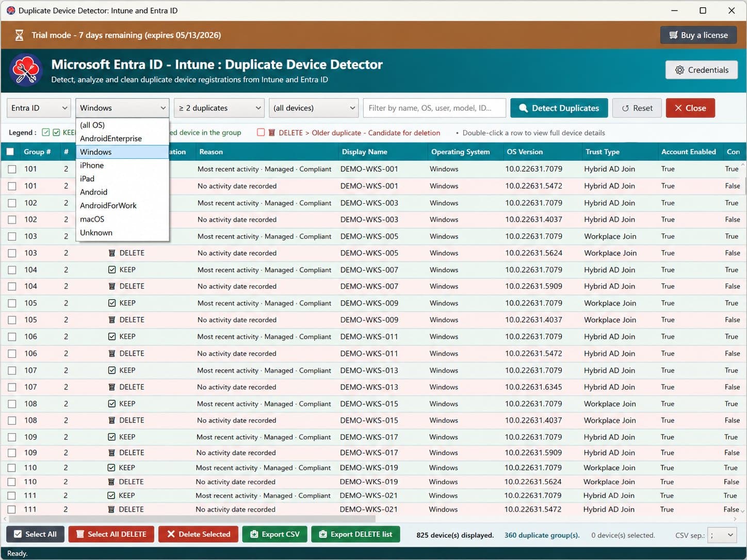Click the KEEP check icon in group 107 row
The height and width of the screenshot is (560, 747).
pos(112,370)
